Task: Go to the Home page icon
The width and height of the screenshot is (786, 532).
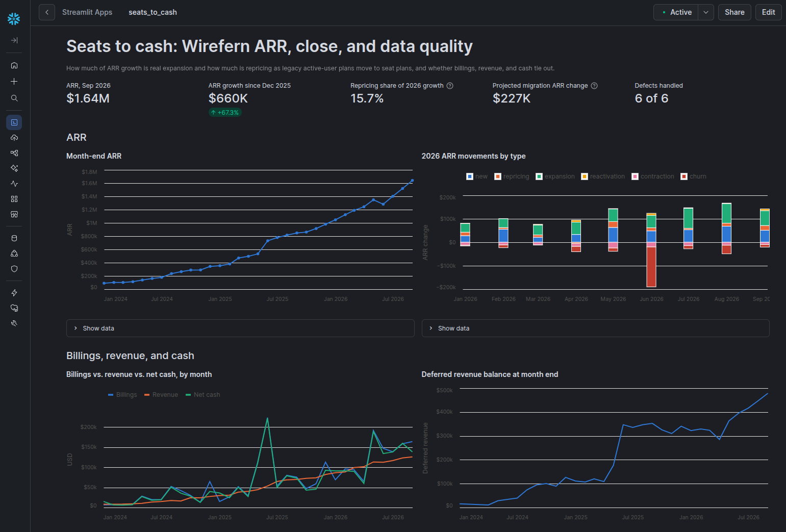Action: pos(14,65)
